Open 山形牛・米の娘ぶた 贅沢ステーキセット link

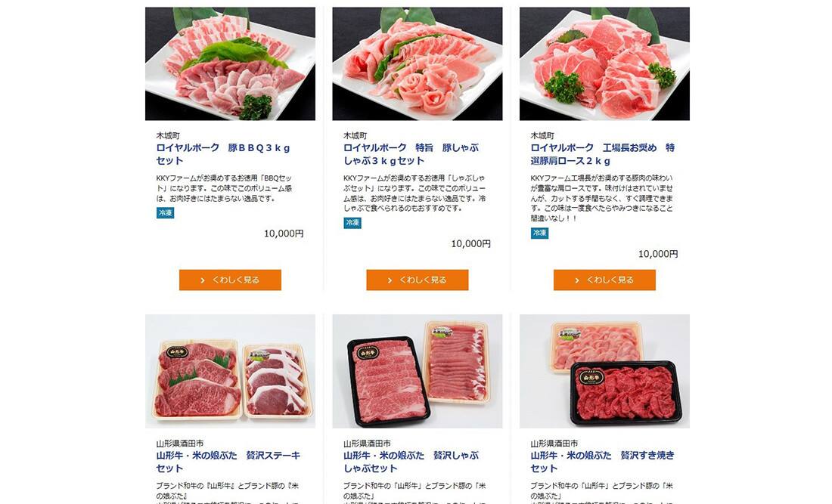[x=228, y=462]
